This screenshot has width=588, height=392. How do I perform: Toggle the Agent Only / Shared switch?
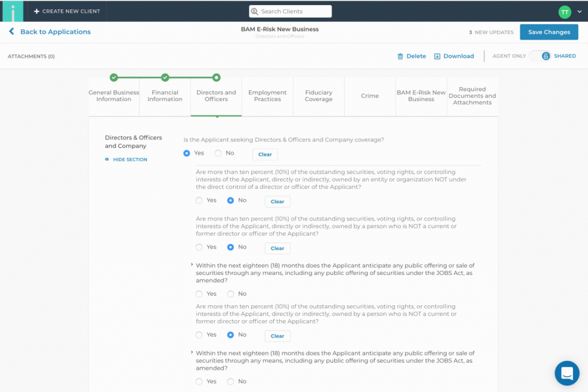(x=540, y=56)
